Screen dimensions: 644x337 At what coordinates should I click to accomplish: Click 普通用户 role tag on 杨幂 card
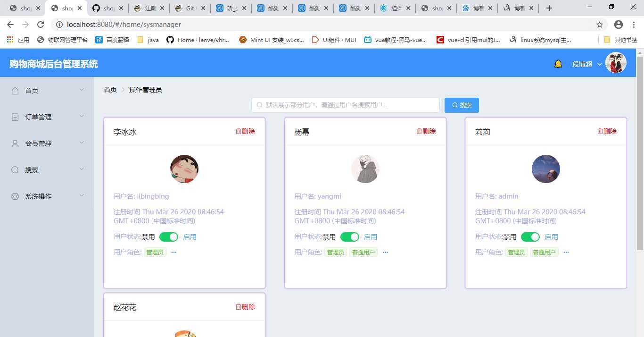coord(363,253)
